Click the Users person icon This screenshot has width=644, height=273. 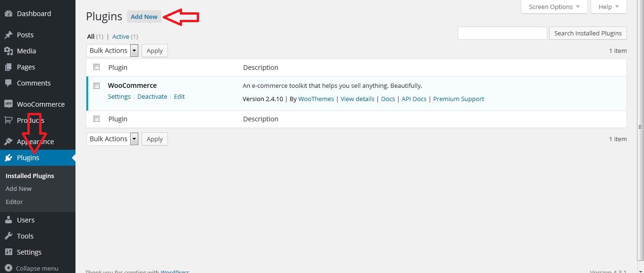point(8,220)
